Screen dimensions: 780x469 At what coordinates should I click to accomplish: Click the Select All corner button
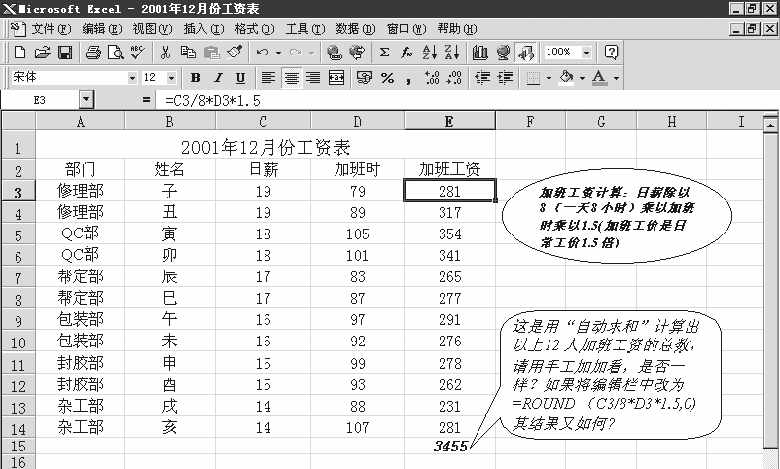click(x=18, y=121)
